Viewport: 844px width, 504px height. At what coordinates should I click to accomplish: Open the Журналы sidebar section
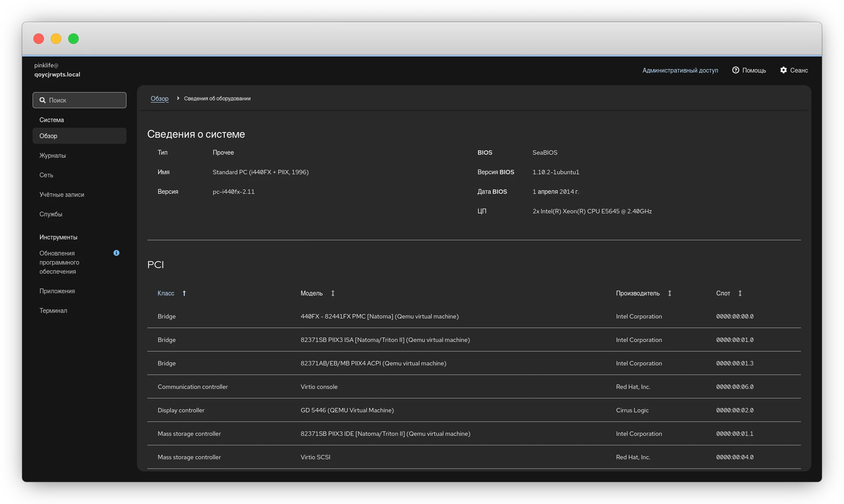[x=53, y=156]
